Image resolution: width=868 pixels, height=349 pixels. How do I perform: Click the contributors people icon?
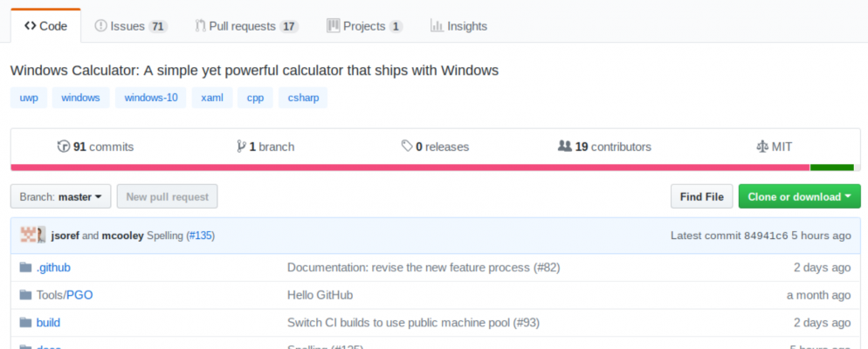point(564,147)
